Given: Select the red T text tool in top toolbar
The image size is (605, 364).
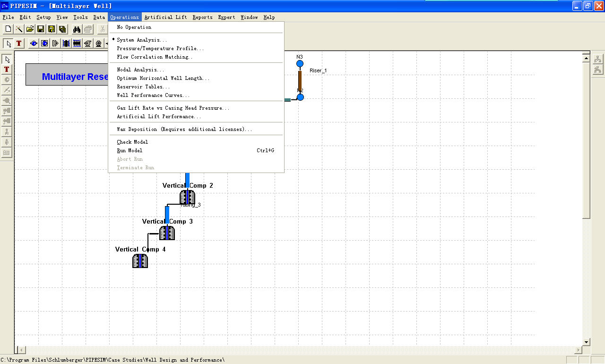Looking at the screenshot, I should (19, 43).
